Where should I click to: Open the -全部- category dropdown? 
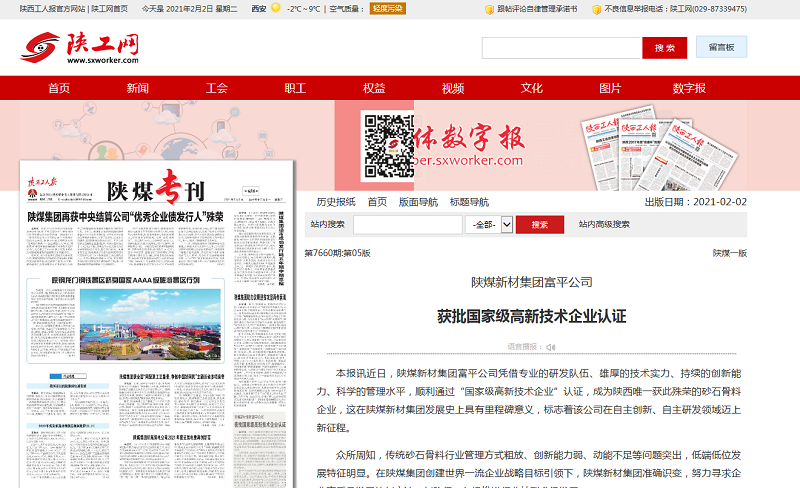tap(489, 225)
